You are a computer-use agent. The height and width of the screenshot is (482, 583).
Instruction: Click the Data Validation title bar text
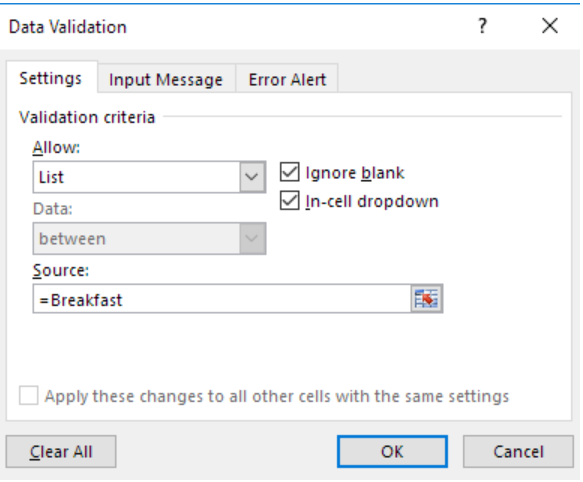tap(68, 27)
